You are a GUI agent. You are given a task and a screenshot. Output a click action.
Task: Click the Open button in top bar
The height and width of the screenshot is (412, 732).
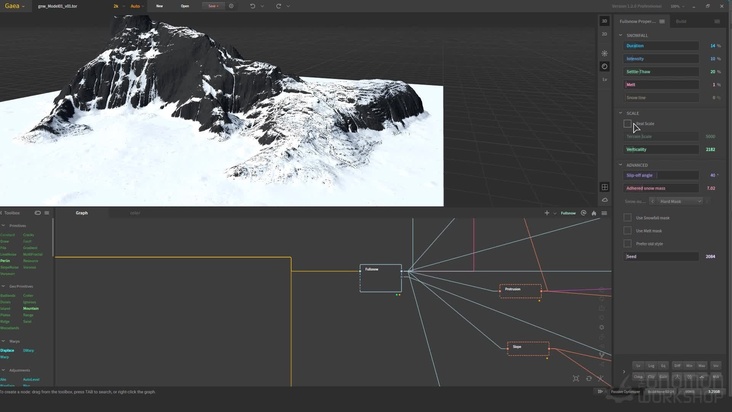pos(185,6)
